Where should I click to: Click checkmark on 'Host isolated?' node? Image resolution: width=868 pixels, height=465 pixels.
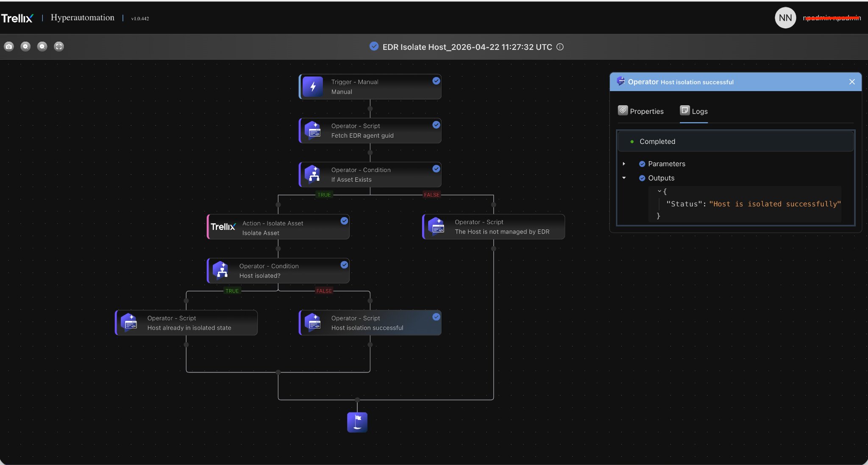pos(344,265)
